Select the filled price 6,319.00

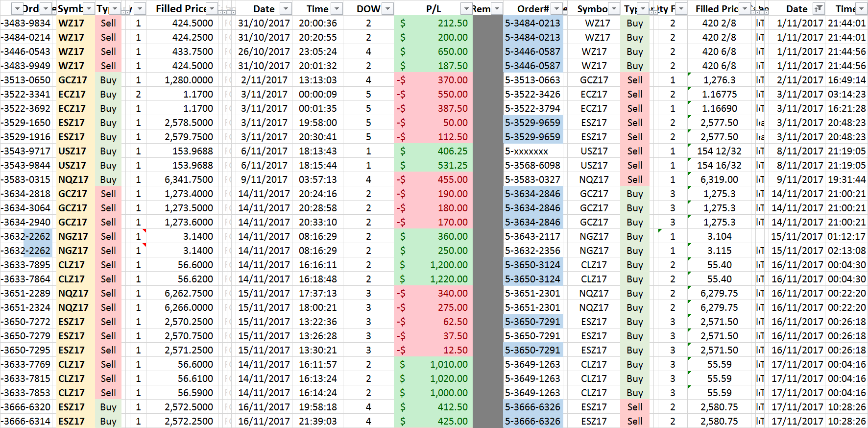point(719,179)
